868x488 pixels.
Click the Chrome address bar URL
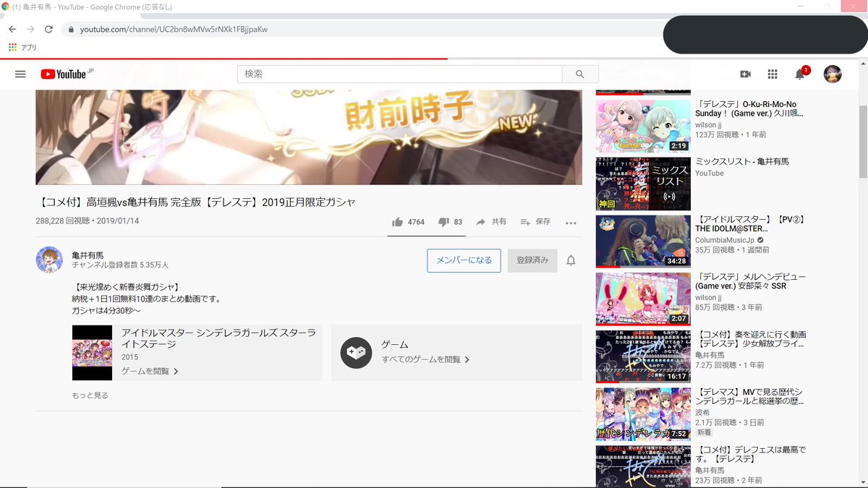pos(174,30)
